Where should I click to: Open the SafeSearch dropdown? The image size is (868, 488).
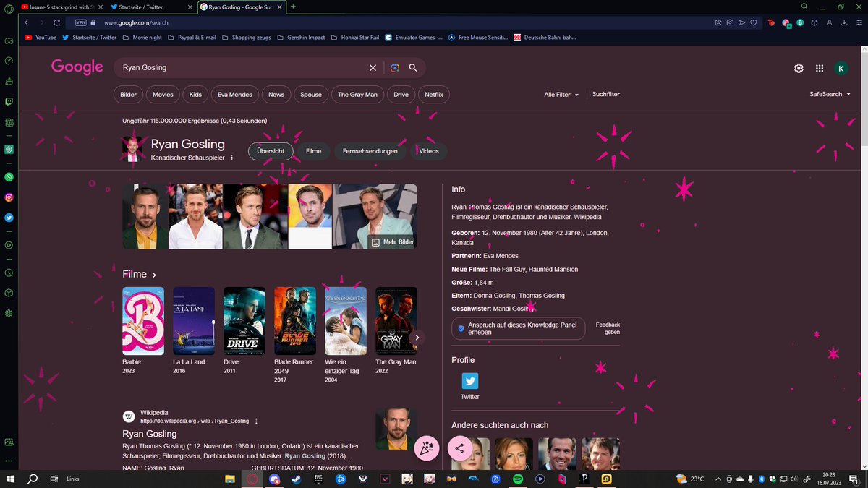pyautogui.click(x=831, y=95)
